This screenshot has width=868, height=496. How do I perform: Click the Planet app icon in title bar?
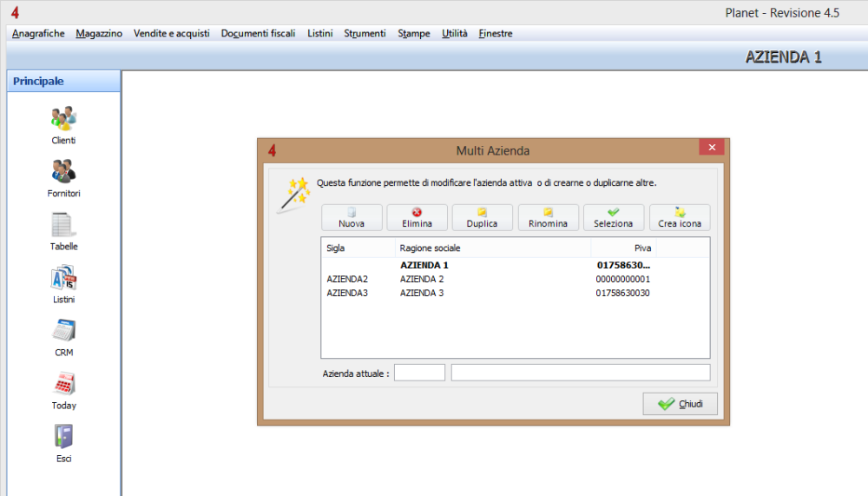[15, 13]
